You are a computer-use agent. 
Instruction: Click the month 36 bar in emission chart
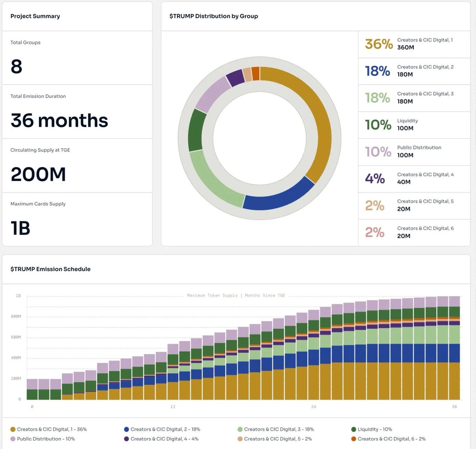(454, 348)
